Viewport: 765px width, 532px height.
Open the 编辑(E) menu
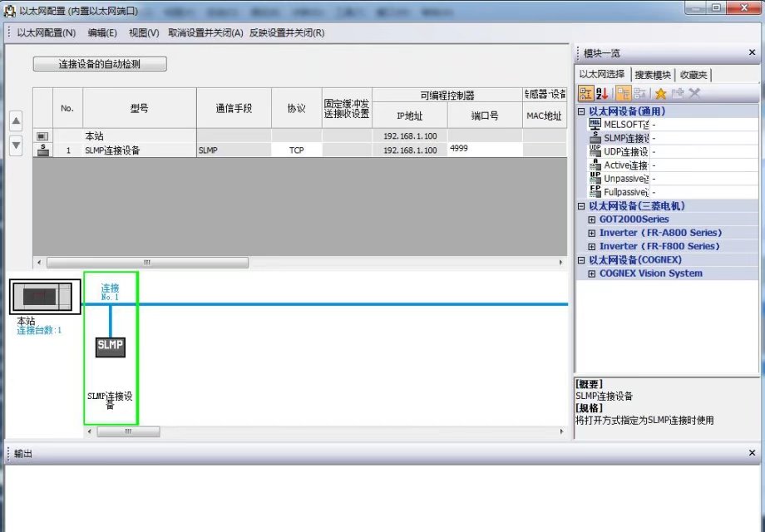pos(102,33)
